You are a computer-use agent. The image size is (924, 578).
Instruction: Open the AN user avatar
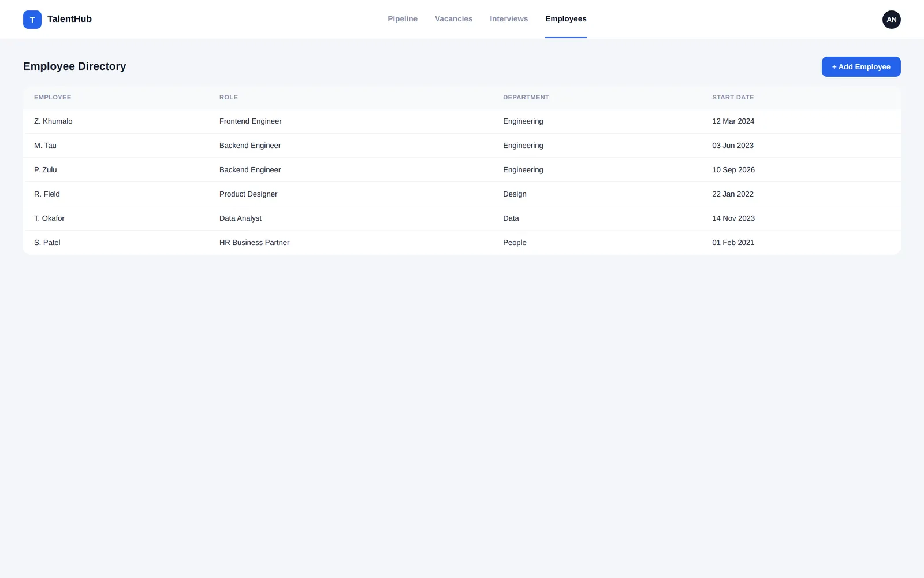pos(891,20)
